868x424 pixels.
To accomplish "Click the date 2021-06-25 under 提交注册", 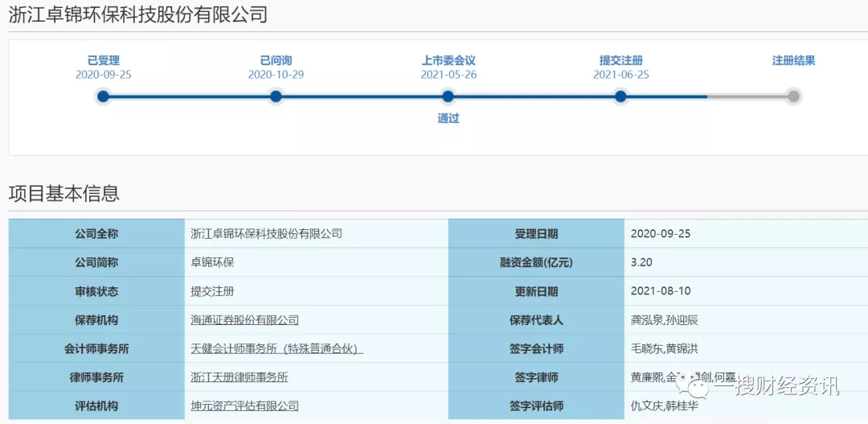I will (x=621, y=75).
